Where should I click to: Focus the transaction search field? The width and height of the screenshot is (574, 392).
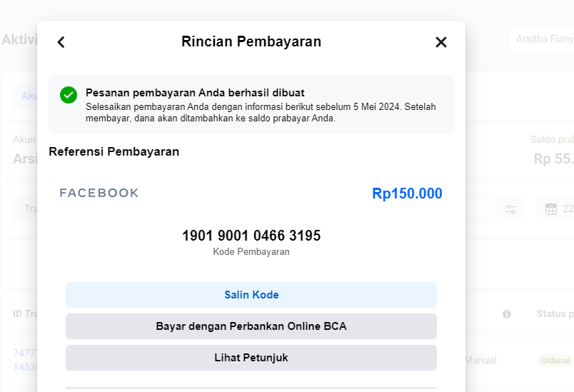click(x=27, y=209)
